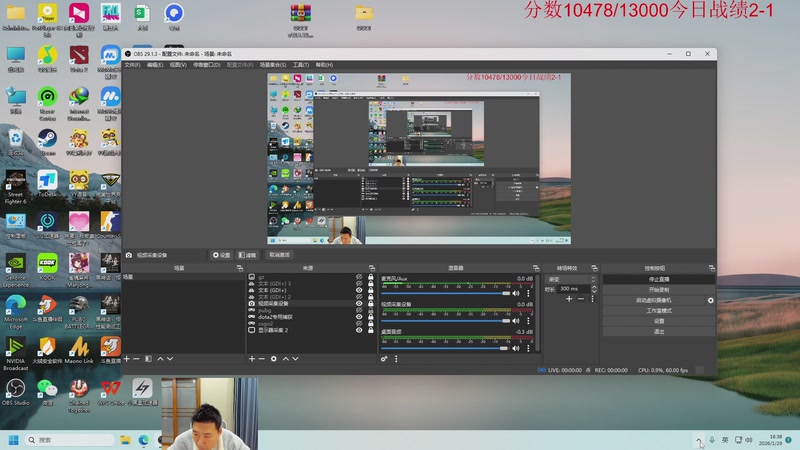This screenshot has height=450, width=800.
Task: Open the 渐变 transition type dropdown
Action: pos(571,280)
